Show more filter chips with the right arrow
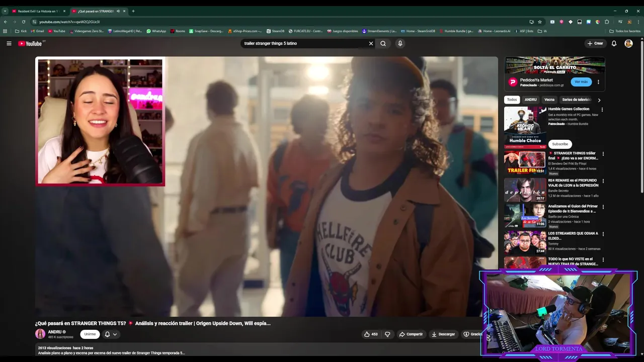Screen dimensions: 644x362 click(x=599, y=100)
